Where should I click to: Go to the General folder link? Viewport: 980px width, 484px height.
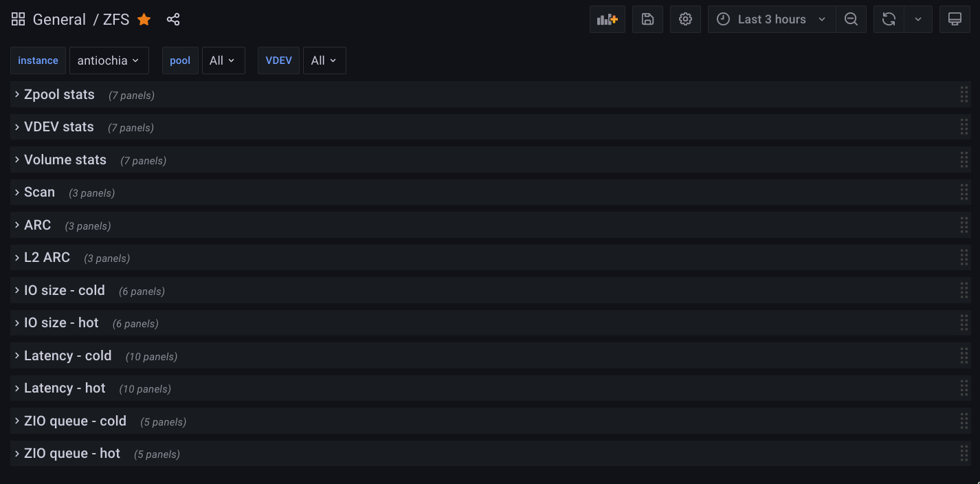(x=59, y=19)
